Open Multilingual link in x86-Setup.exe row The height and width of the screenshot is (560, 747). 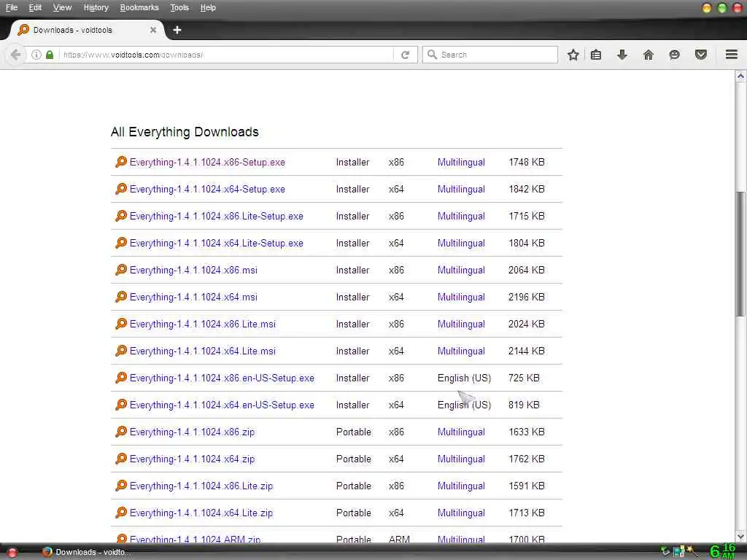click(461, 163)
